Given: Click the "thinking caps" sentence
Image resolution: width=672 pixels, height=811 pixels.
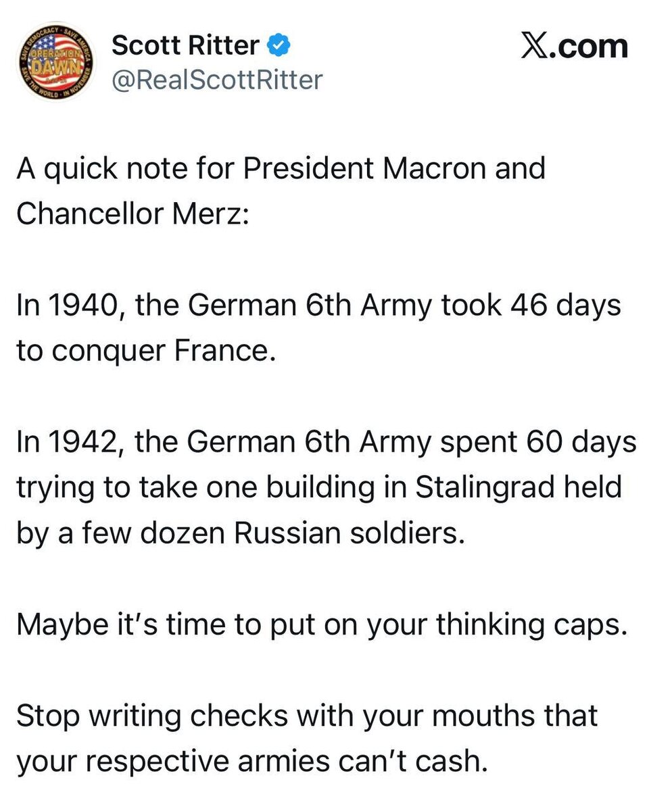Looking at the screenshot, I should click(x=322, y=625).
